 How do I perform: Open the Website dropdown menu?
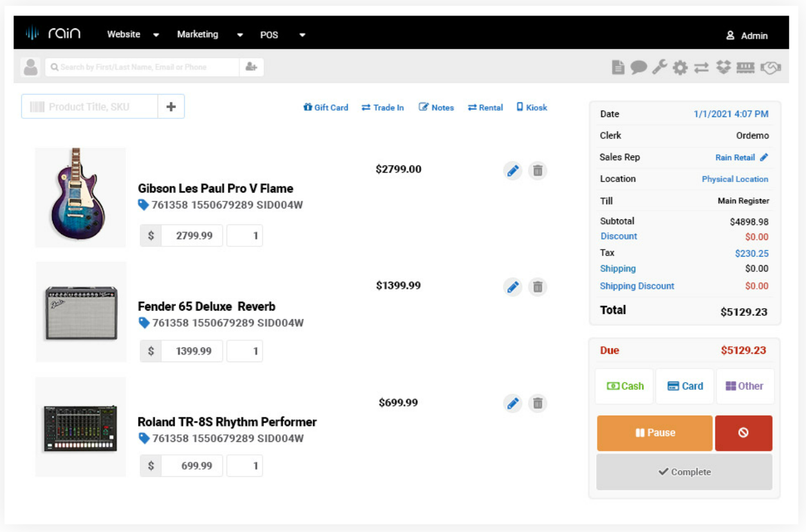(124, 34)
